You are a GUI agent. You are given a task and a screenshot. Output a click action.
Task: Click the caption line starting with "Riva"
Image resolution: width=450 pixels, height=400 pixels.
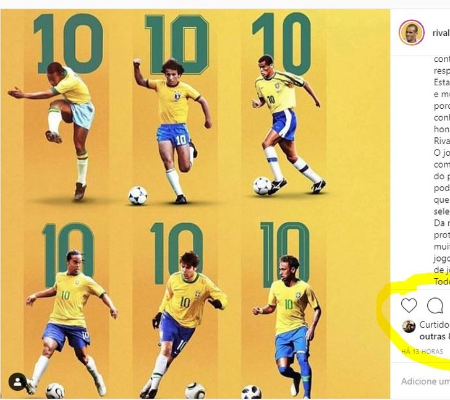coord(442,141)
